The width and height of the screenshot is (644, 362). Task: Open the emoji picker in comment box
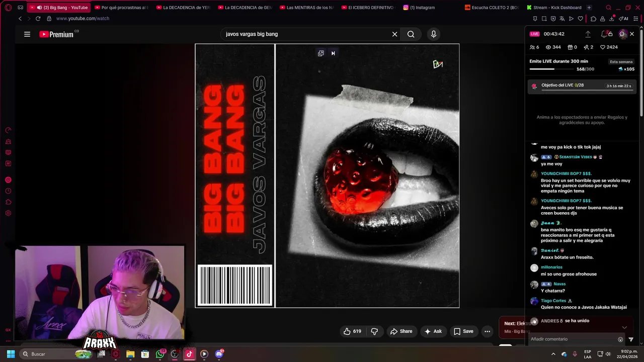[620, 339]
